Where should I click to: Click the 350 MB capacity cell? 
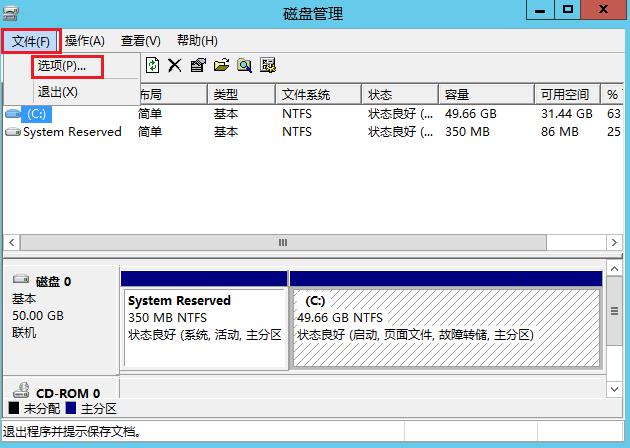[467, 132]
